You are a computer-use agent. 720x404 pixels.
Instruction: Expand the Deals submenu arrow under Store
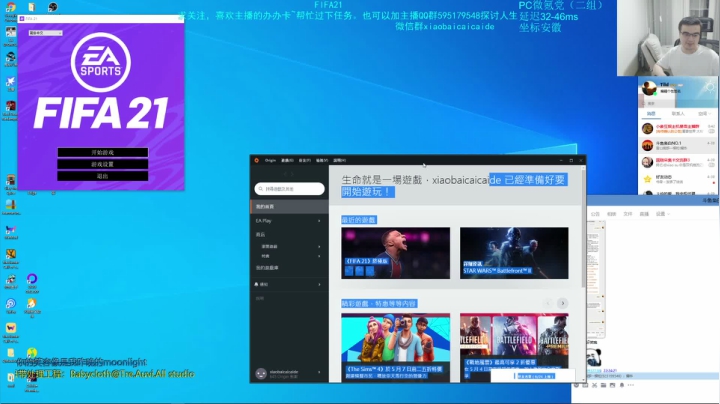319,256
